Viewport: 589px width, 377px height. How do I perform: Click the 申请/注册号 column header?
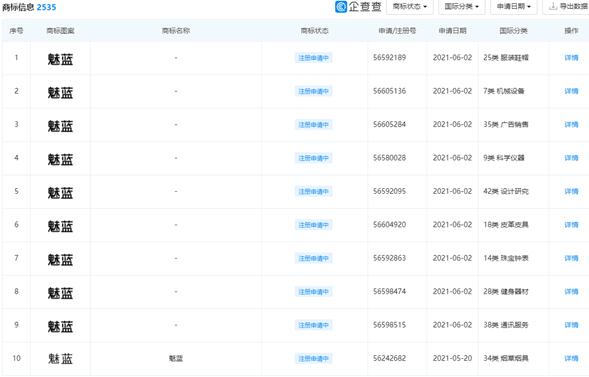click(x=397, y=31)
